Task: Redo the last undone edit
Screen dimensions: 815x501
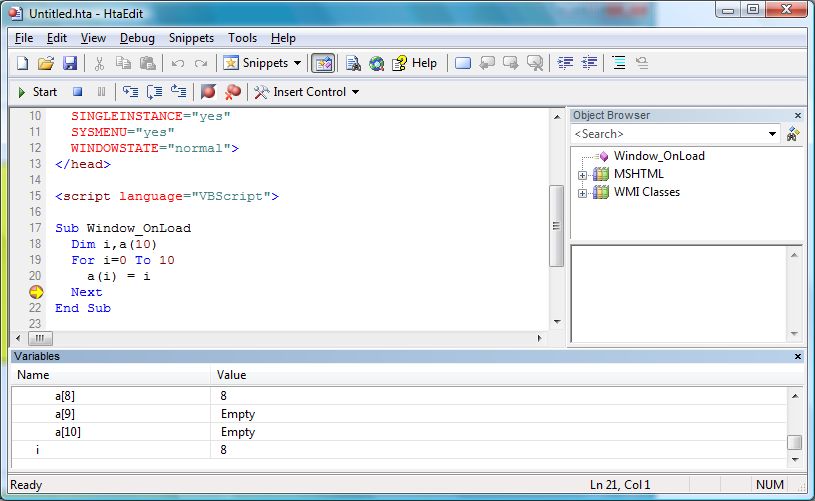Action: tap(201, 63)
